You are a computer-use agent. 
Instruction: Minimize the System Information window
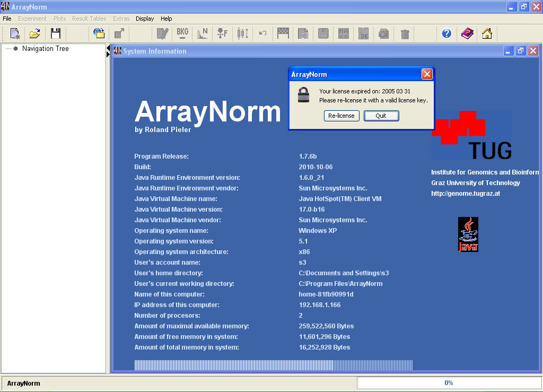click(508, 51)
